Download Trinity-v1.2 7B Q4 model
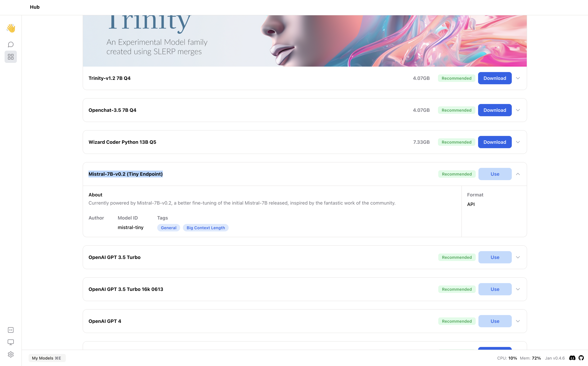The width and height of the screenshot is (588, 366). [x=495, y=78]
